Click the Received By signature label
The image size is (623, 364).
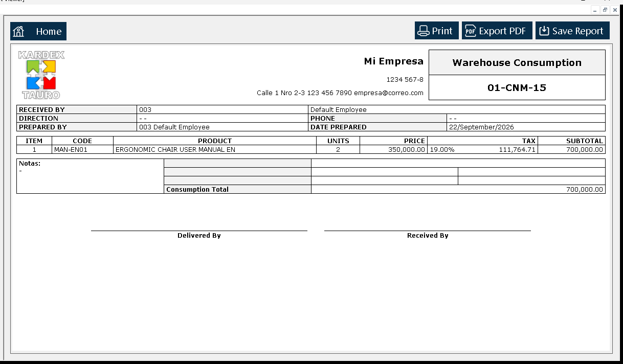428,235
